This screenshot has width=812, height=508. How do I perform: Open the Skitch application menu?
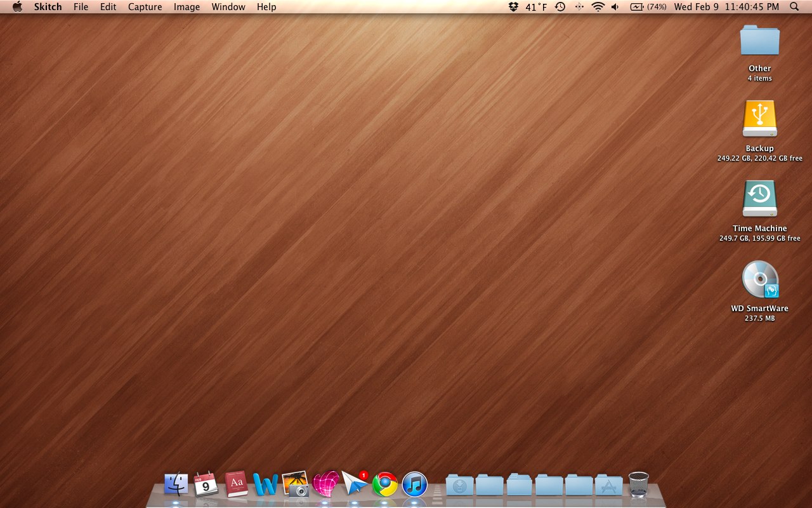pyautogui.click(x=48, y=7)
